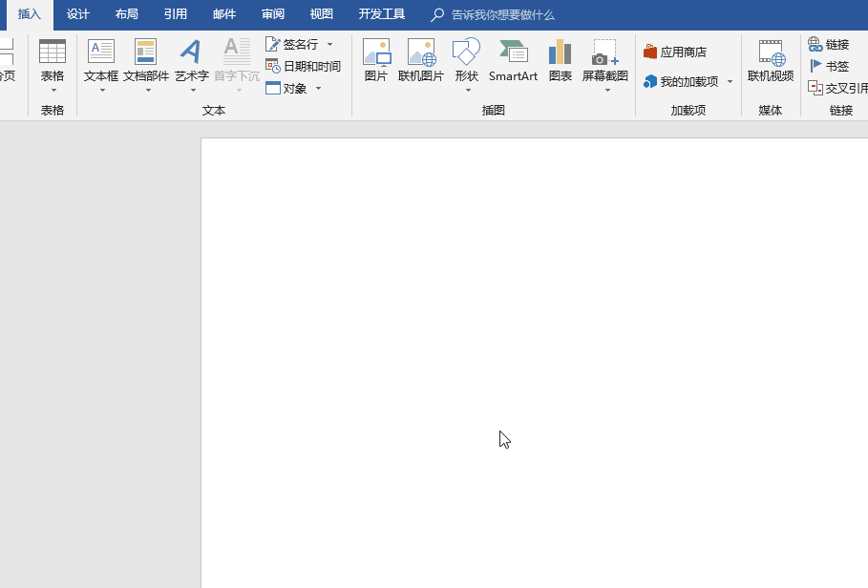This screenshot has width=868, height=588.
Task: Insert 日期和时间 date and time
Action: (x=304, y=66)
